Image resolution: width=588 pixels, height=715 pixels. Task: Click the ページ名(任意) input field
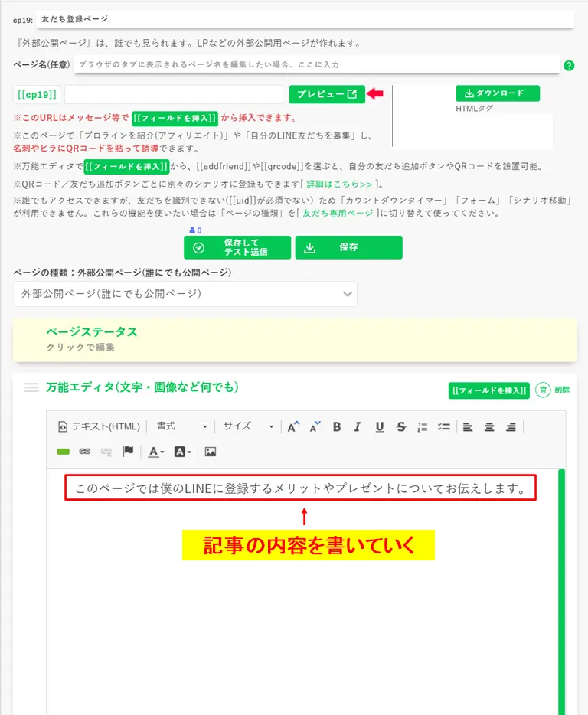pos(316,64)
